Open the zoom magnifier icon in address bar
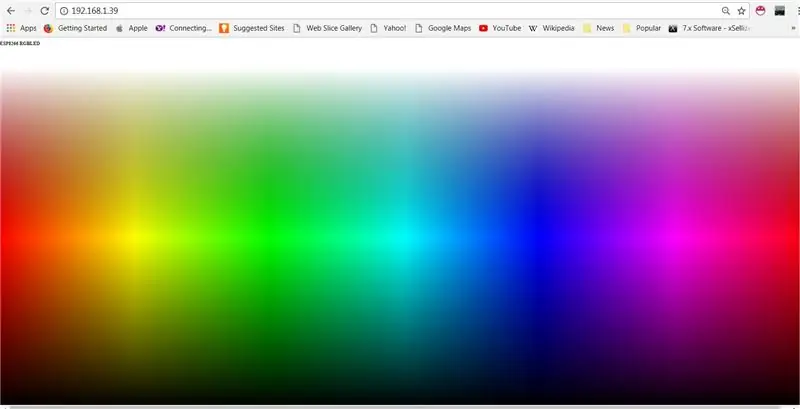Screen dimensions: 800x409 [726, 11]
